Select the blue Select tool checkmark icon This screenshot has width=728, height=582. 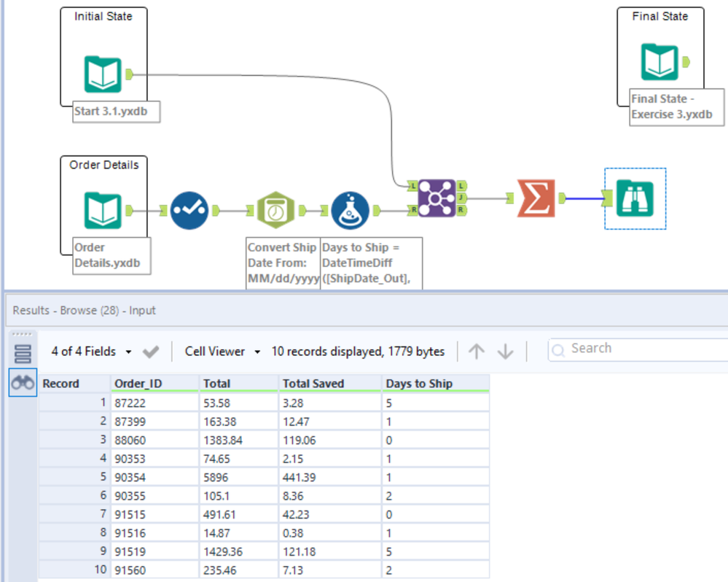[189, 211]
